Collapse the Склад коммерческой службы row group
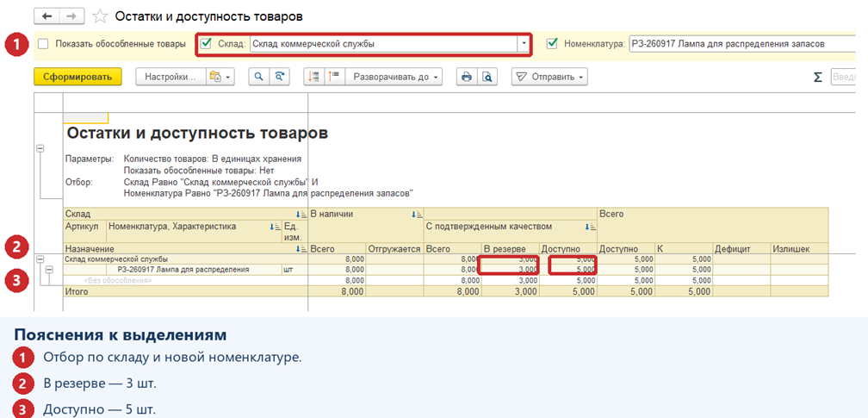 pos(40,259)
